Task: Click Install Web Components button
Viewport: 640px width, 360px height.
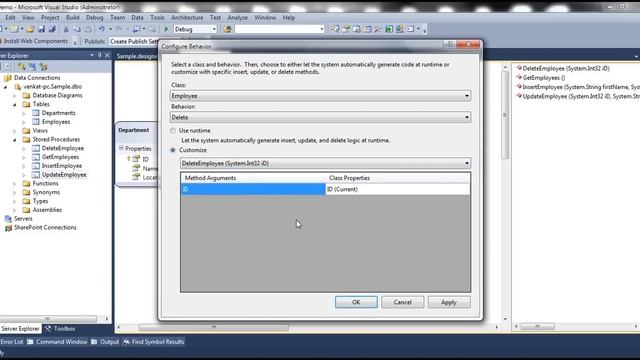Action: tap(35, 41)
